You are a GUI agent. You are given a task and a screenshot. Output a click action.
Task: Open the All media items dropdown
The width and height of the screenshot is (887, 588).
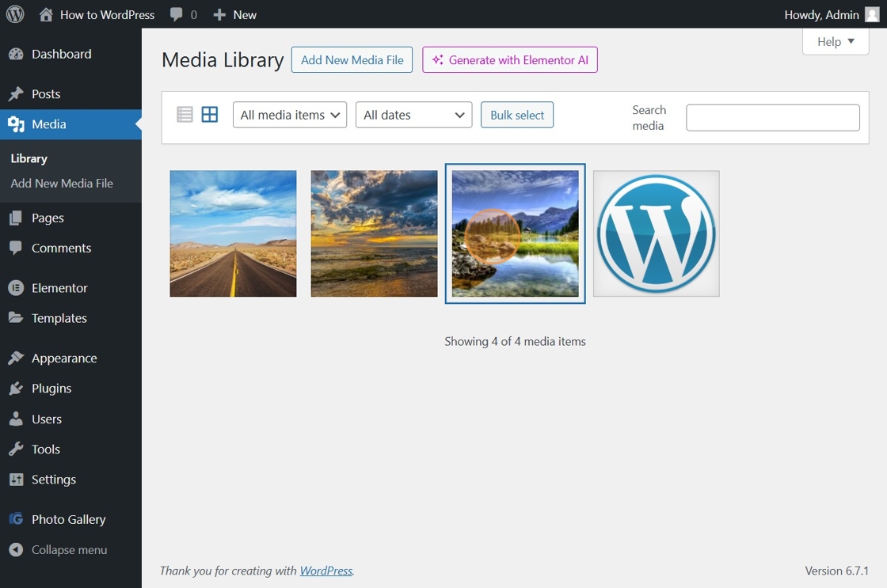290,115
